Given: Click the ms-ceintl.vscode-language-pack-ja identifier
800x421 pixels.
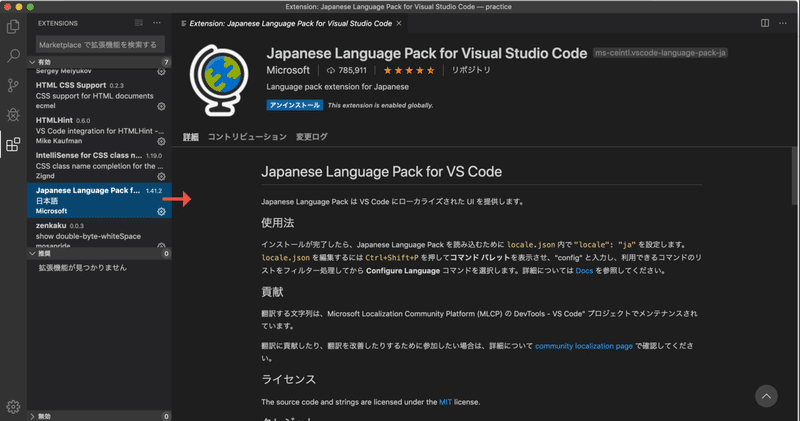Looking at the screenshot, I should [660, 53].
